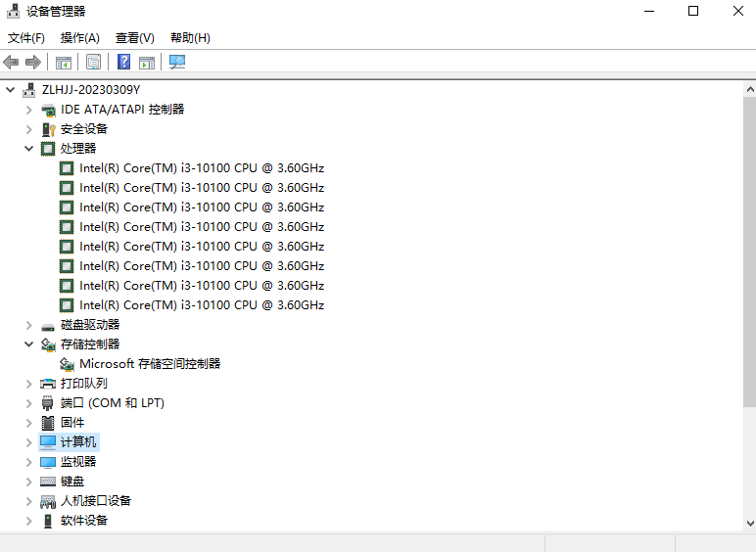Click the 监视器 display icon
This screenshot has height=552, width=756.
coord(48,462)
